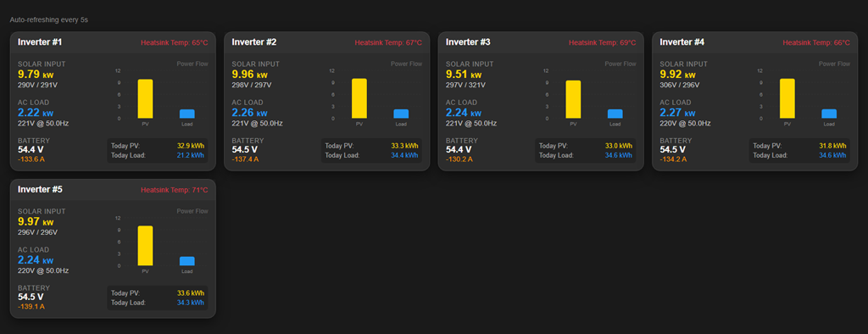Click the 290V / 291V PV voltage
Image resolution: width=868 pixels, height=334 pixels.
tap(37, 86)
